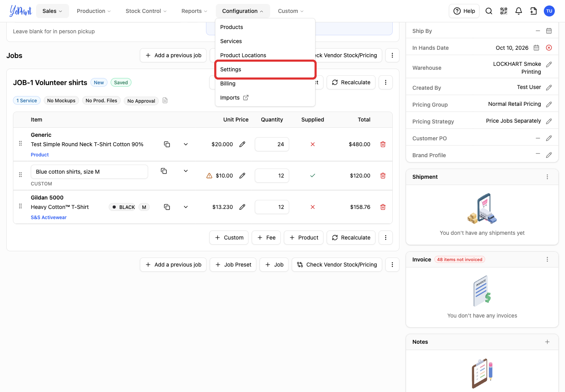Toggle supplied status for Generic T-shirt
The height and width of the screenshot is (392, 565).
(313, 144)
